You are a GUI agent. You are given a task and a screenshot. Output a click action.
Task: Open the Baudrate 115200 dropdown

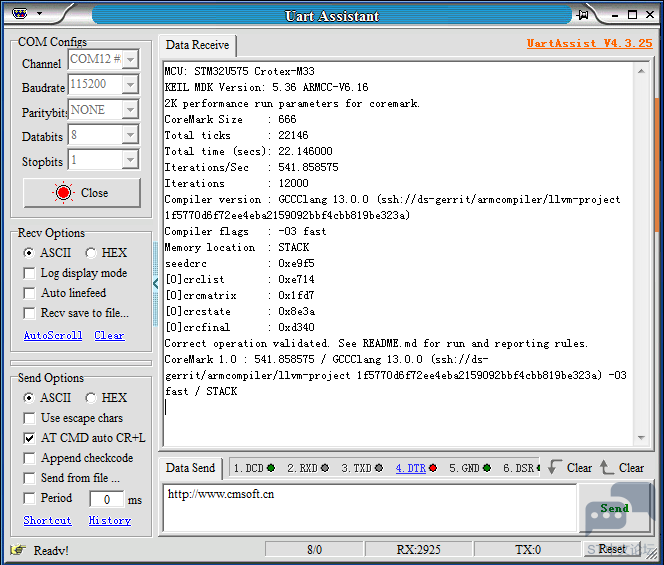click(x=131, y=85)
